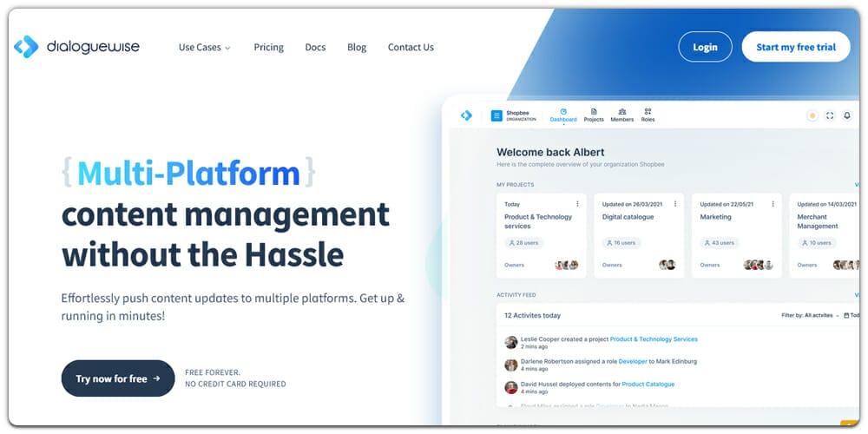
Task: Open the Roles icon in dashboard nav
Action: pyautogui.click(x=648, y=115)
